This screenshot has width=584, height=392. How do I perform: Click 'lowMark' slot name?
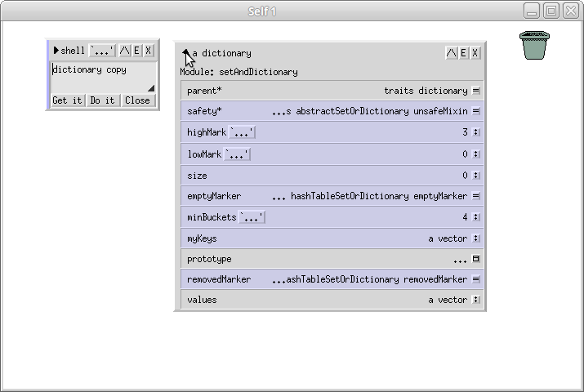(204, 154)
